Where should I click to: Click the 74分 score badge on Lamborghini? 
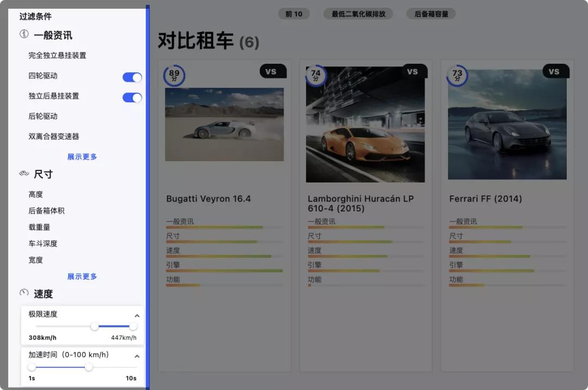pyautogui.click(x=316, y=76)
